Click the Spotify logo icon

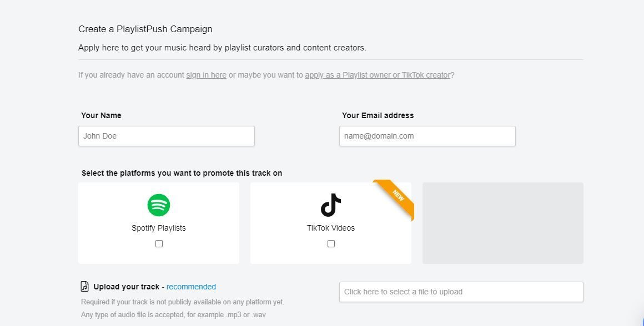[159, 205]
